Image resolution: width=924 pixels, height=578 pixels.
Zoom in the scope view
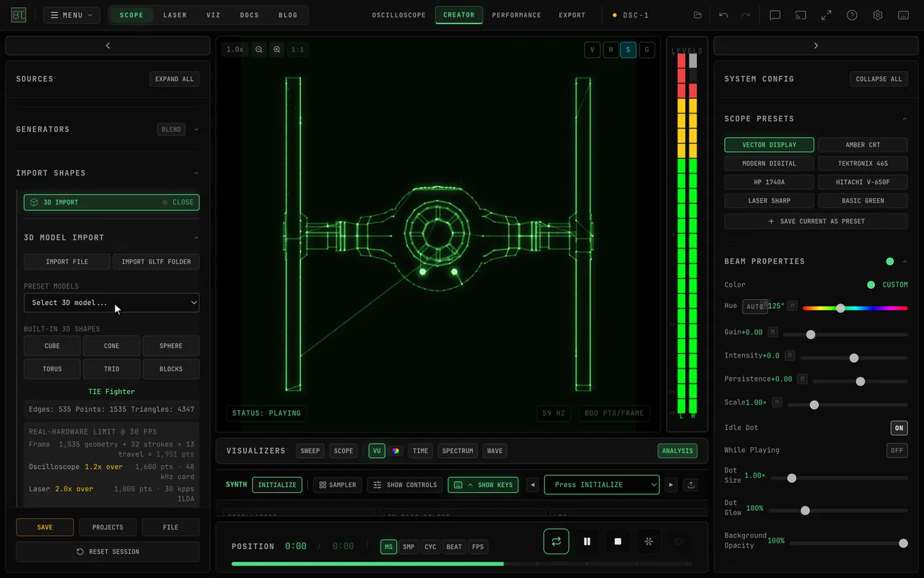(277, 50)
